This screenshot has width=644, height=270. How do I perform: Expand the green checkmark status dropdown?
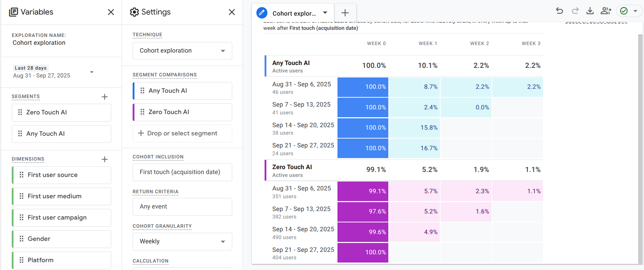[x=635, y=11]
